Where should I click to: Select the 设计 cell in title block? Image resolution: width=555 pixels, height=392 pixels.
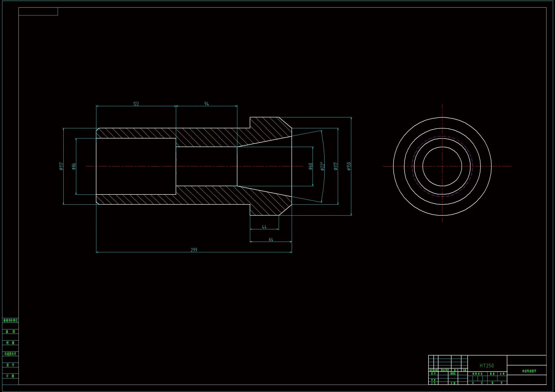(x=433, y=374)
